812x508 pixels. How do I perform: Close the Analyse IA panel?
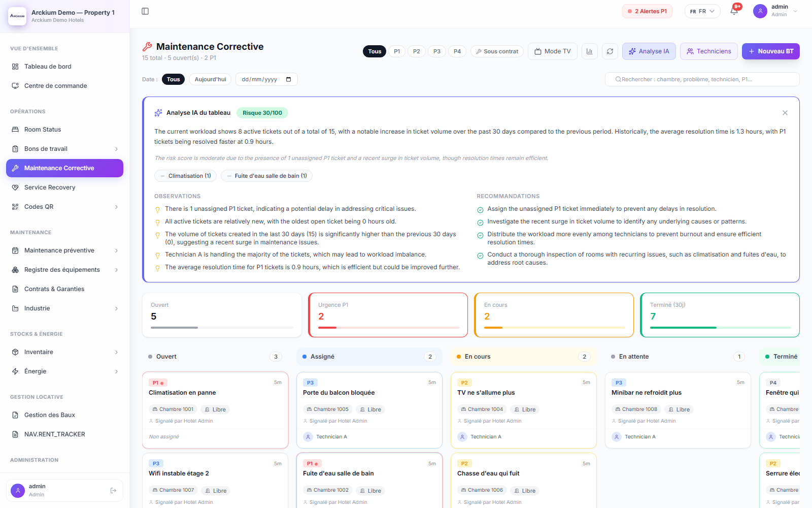click(x=785, y=113)
